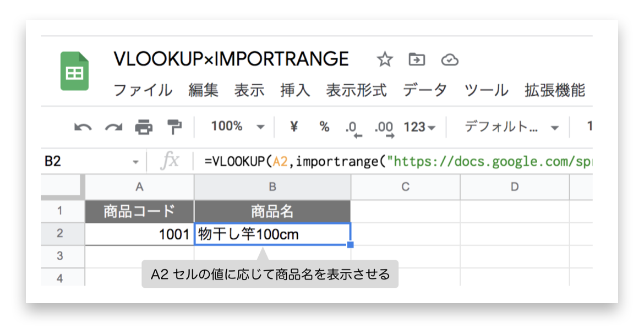
Task: Open the B2 name box dropdown
Action: 135,162
